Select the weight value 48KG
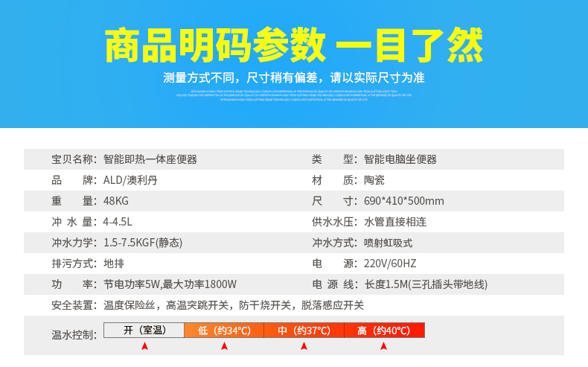588x367 pixels. (x=116, y=201)
